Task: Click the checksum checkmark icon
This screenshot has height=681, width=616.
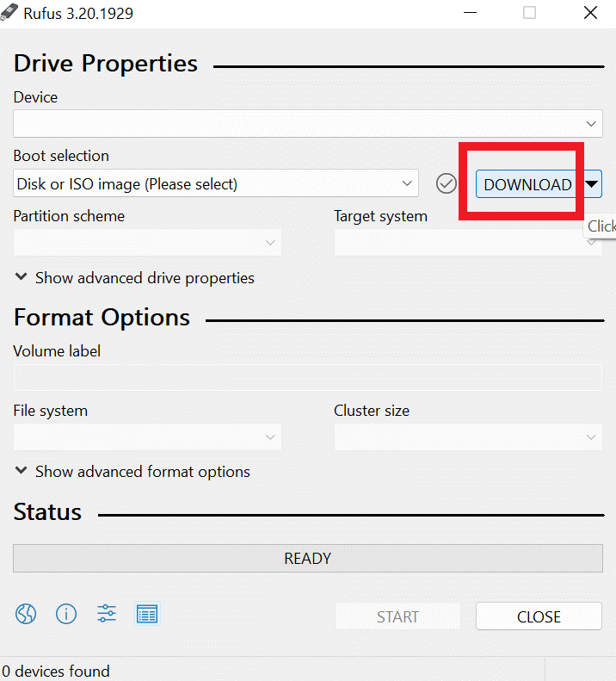Action: coord(447,183)
